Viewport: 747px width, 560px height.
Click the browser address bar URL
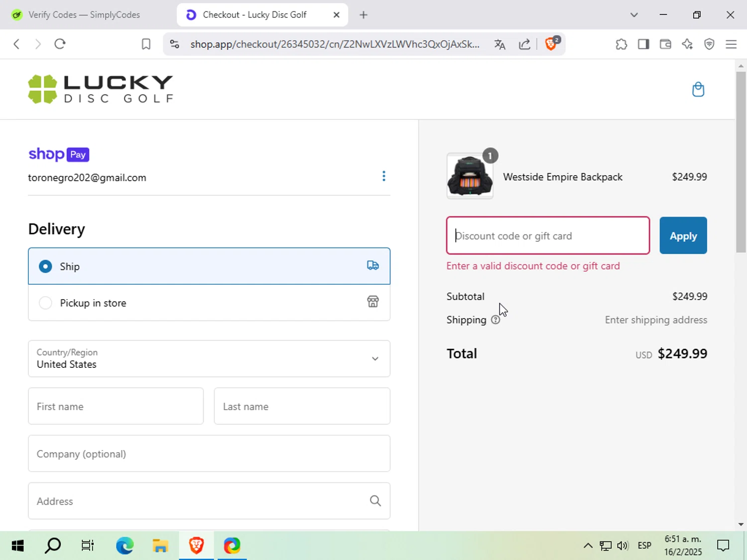(x=335, y=44)
